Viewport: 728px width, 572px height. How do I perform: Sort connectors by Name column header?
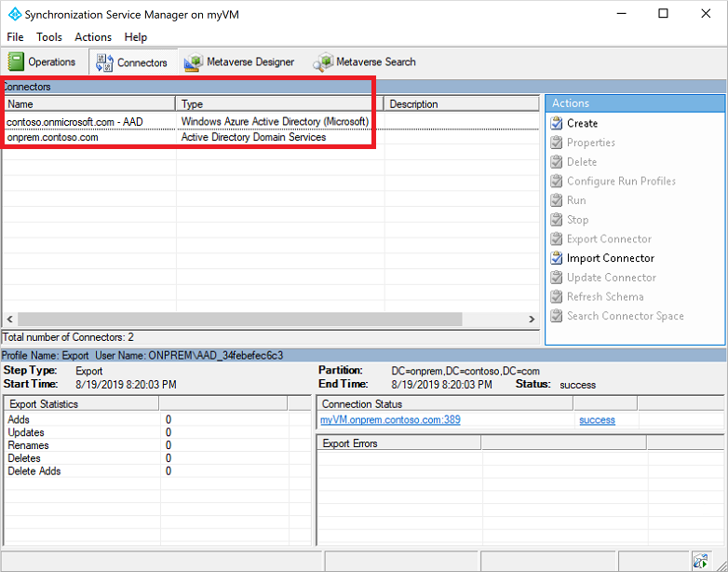90,104
